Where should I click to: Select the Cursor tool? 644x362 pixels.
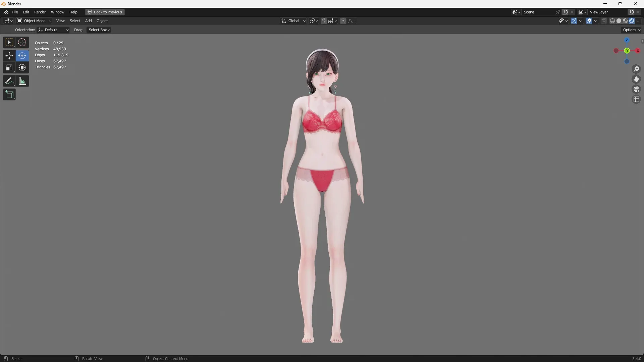pyautogui.click(x=22, y=42)
